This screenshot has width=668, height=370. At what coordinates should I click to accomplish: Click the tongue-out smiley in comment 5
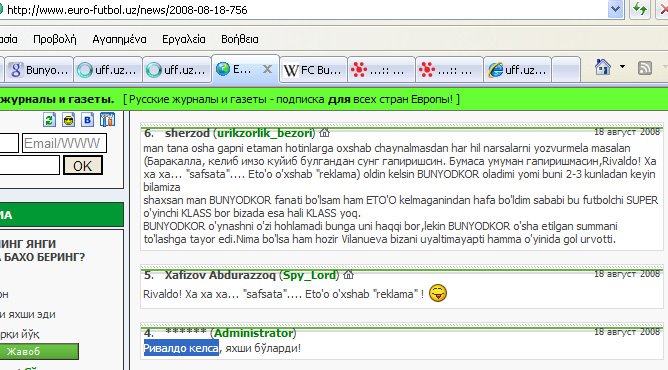pos(438,293)
